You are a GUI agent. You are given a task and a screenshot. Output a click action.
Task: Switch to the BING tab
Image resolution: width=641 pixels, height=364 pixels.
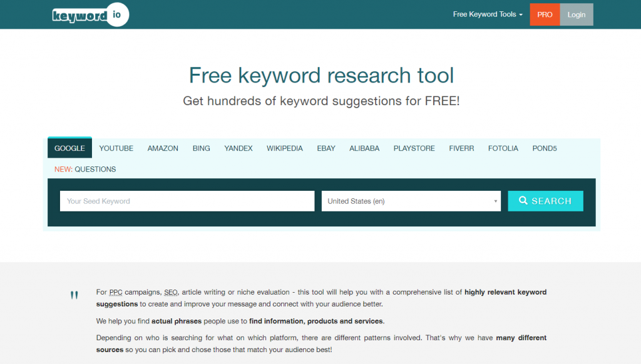[201, 148]
